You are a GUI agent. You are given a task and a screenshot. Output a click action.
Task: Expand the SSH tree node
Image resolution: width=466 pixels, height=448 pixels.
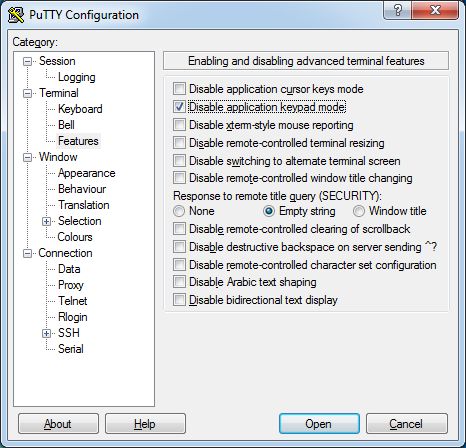47,334
